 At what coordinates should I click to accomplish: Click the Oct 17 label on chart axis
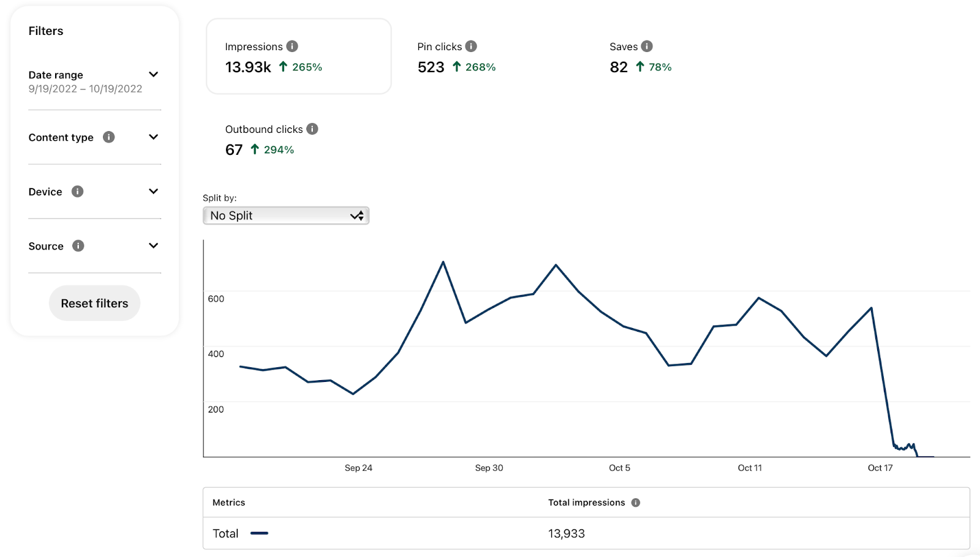point(880,468)
